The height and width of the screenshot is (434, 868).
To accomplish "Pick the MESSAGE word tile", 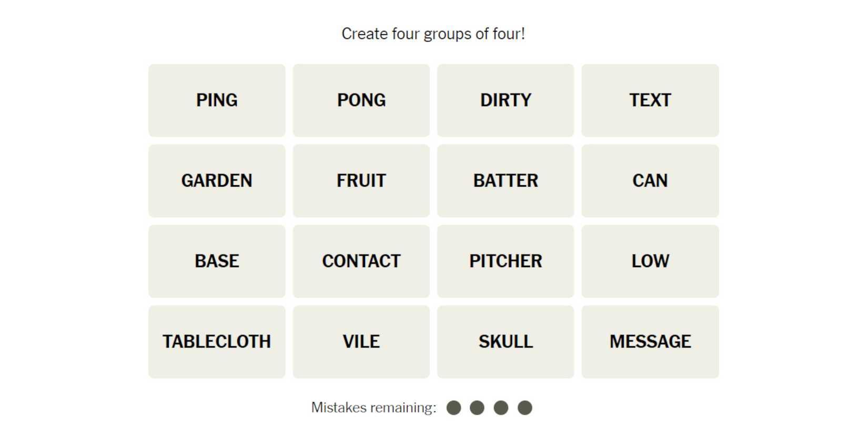I will click(650, 341).
